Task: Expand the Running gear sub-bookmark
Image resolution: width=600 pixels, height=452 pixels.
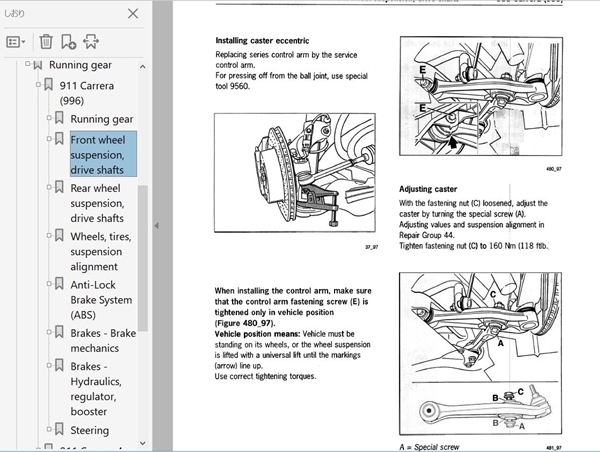Action: point(49,118)
